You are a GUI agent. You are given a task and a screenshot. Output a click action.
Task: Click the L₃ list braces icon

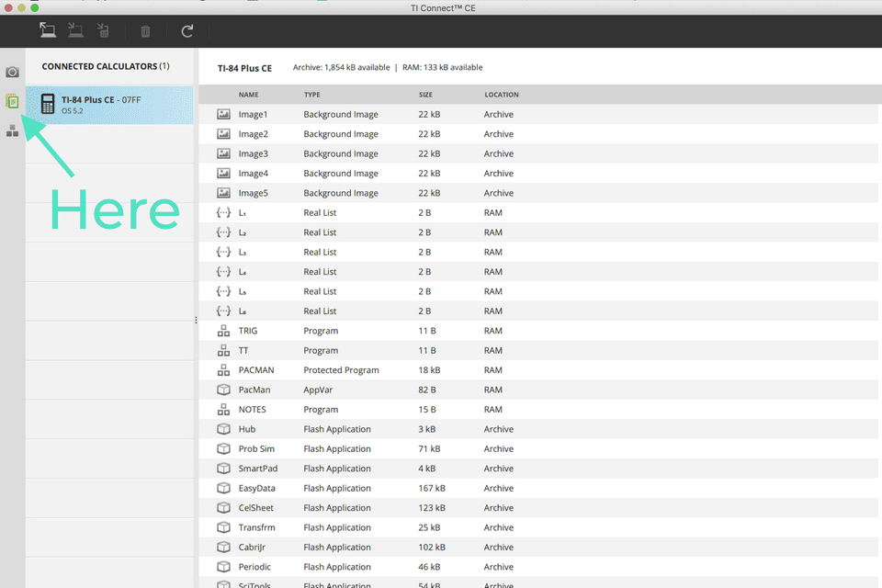tap(223, 252)
